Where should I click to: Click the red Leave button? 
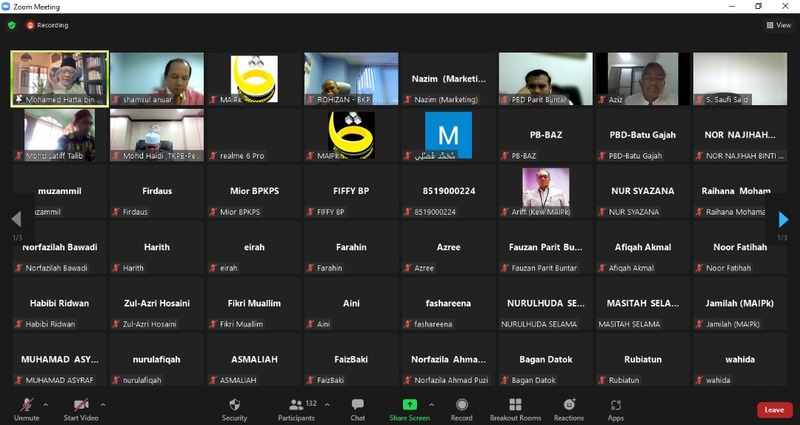[774, 410]
